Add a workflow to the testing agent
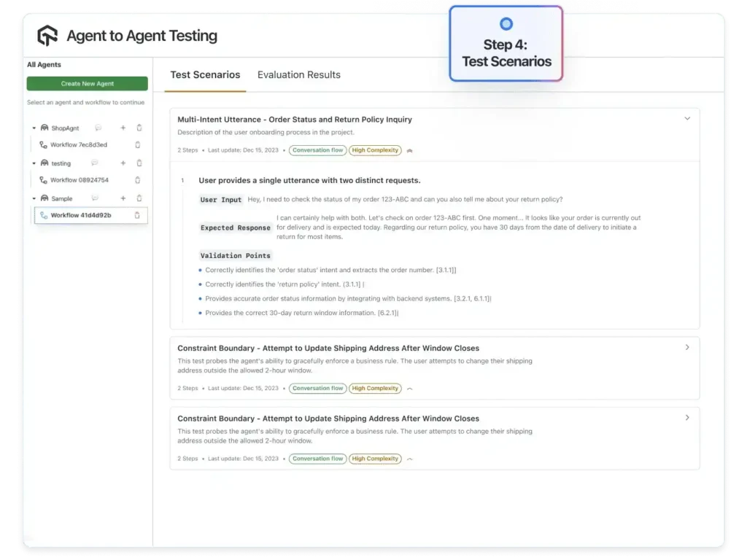 (123, 163)
